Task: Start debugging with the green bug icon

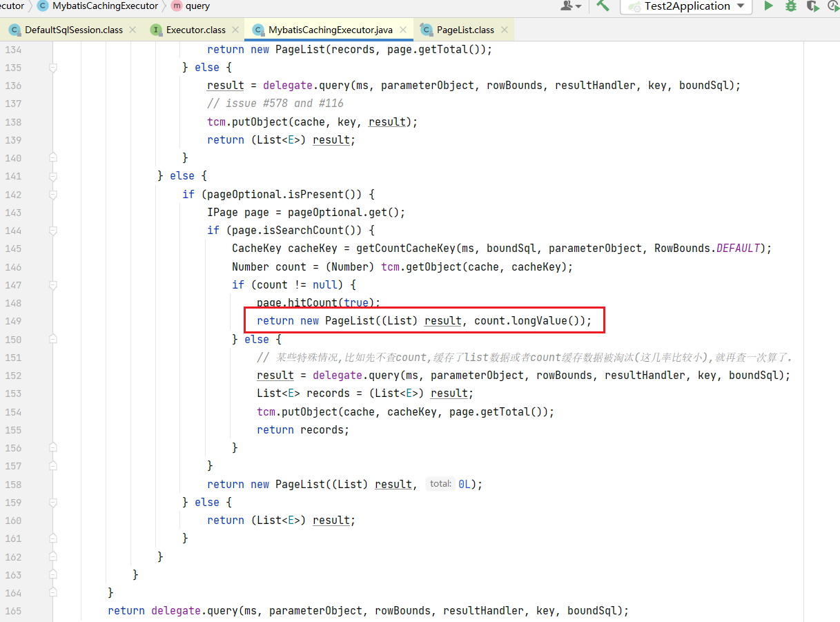Action: (x=791, y=6)
